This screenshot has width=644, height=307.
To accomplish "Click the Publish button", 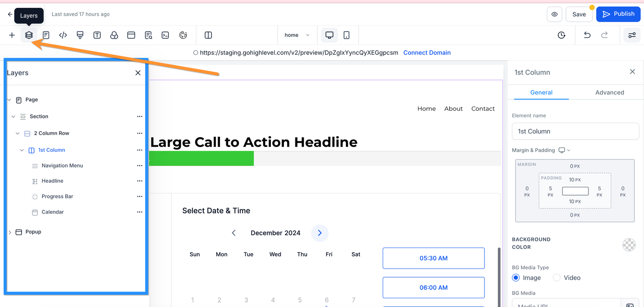I will [618, 14].
